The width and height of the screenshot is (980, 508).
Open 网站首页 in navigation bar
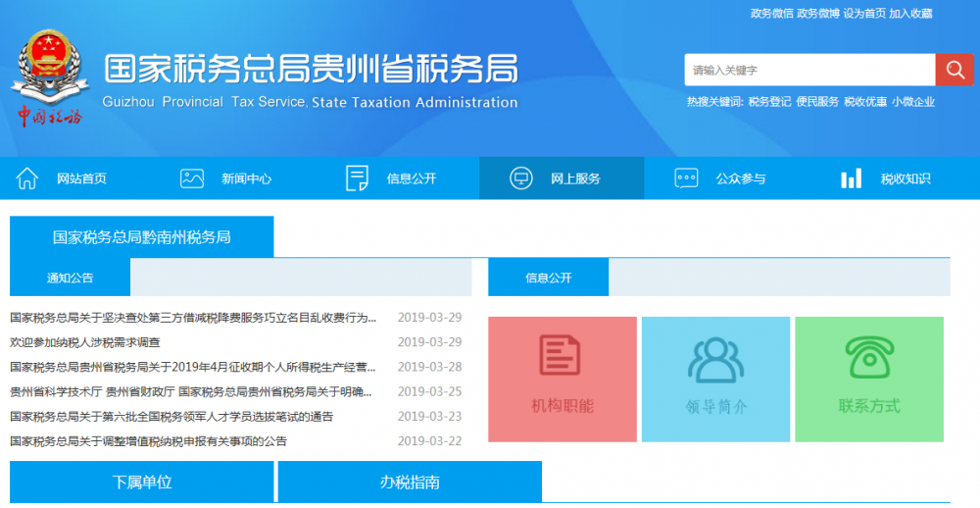[82, 178]
